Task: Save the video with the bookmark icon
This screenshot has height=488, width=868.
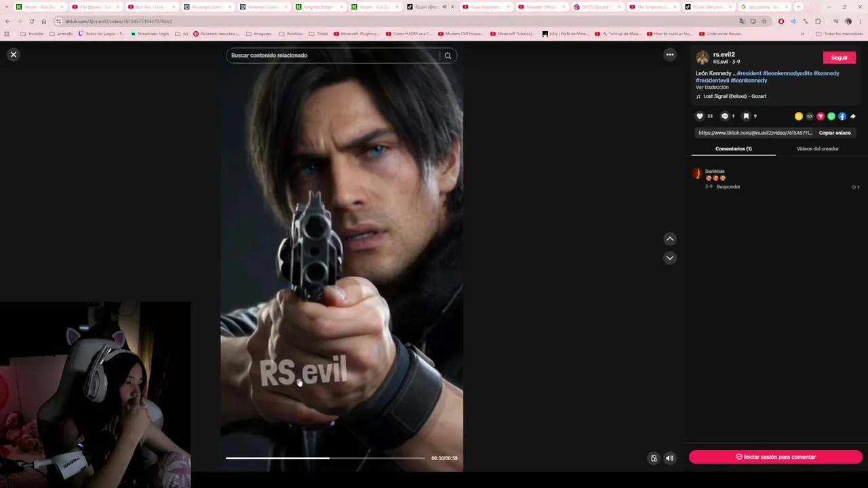Action: [746, 116]
